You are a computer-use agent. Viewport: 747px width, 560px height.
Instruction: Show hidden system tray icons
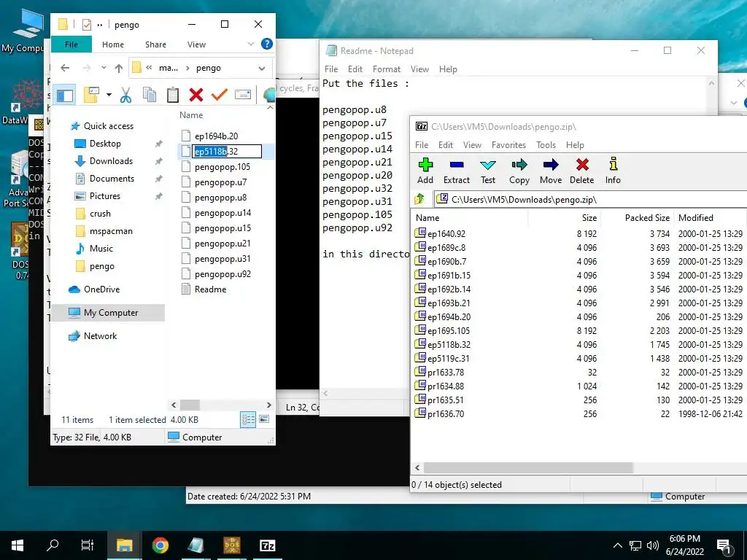[617, 545]
